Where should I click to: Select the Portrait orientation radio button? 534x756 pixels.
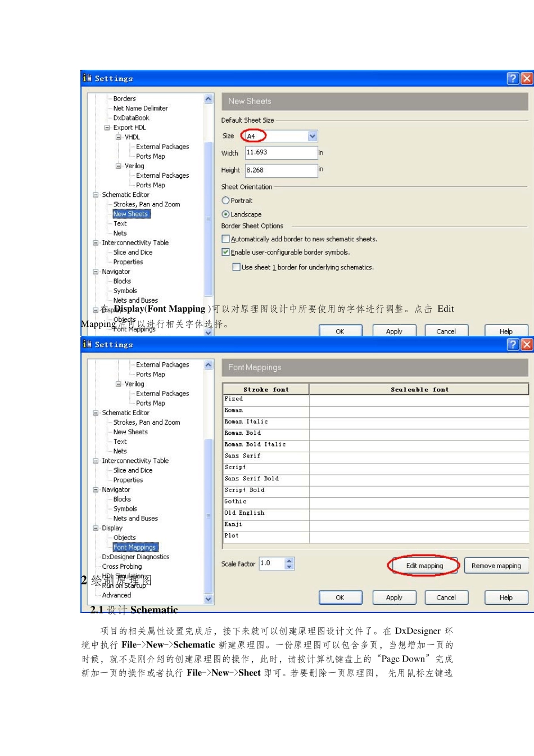pyautogui.click(x=225, y=200)
